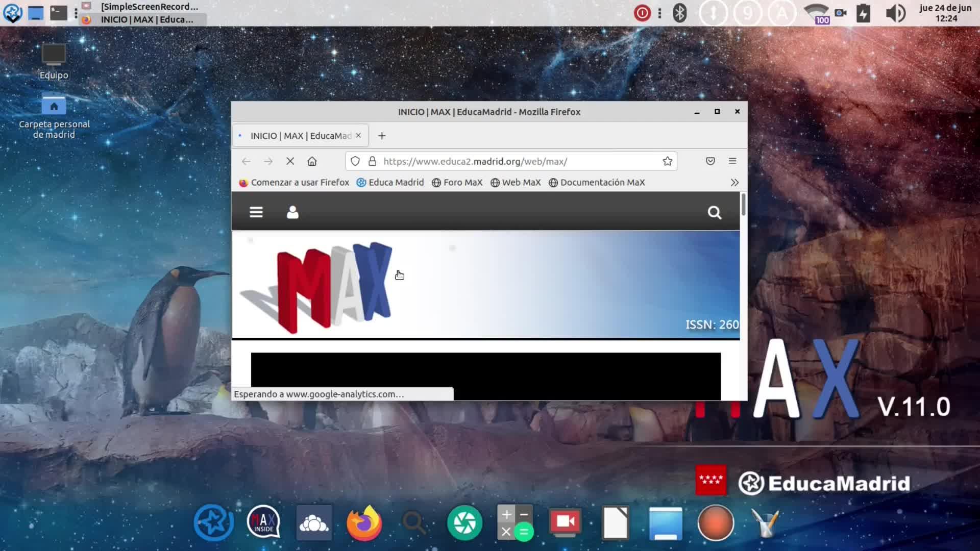
Task: Open the volume control in the tray
Action: [895, 13]
